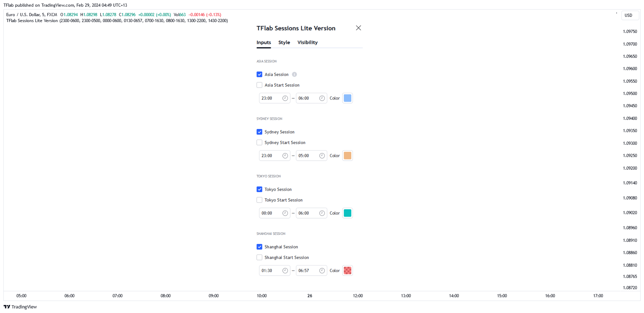Open clock picker for Shanghai end time 06:57
This screenshot has height=313, width=644.
322,271
